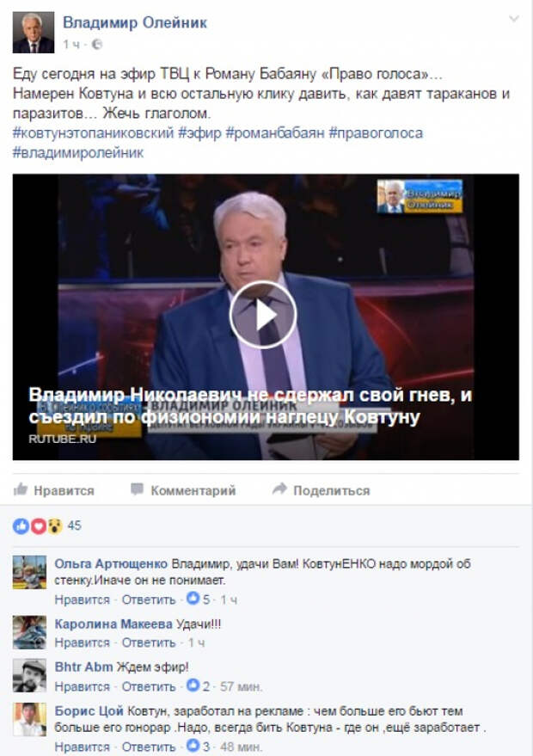Open the heart reaction icon in reactions summary
533x756 pixels.
[x=38, y=526]
